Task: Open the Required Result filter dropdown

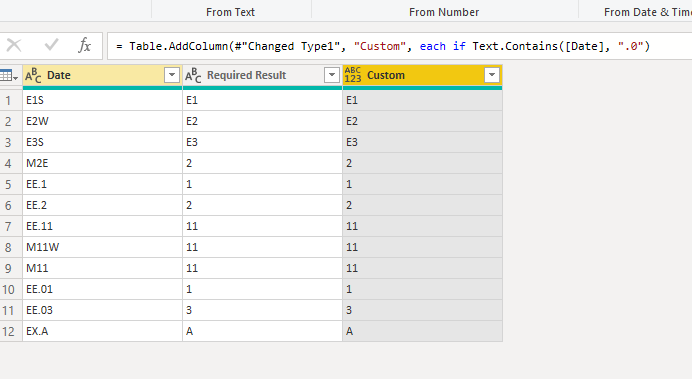Action: (331, 75)
